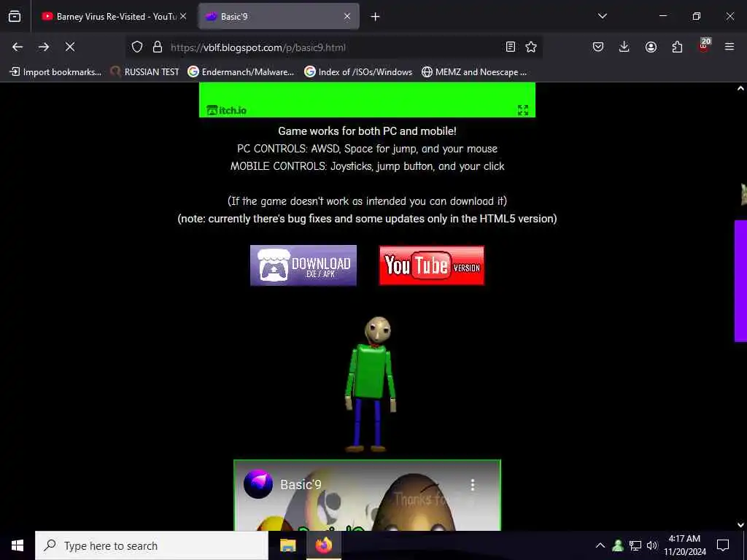Save page to Pocket
Viewport: 747px width, 560px height.
pos(598,47)
